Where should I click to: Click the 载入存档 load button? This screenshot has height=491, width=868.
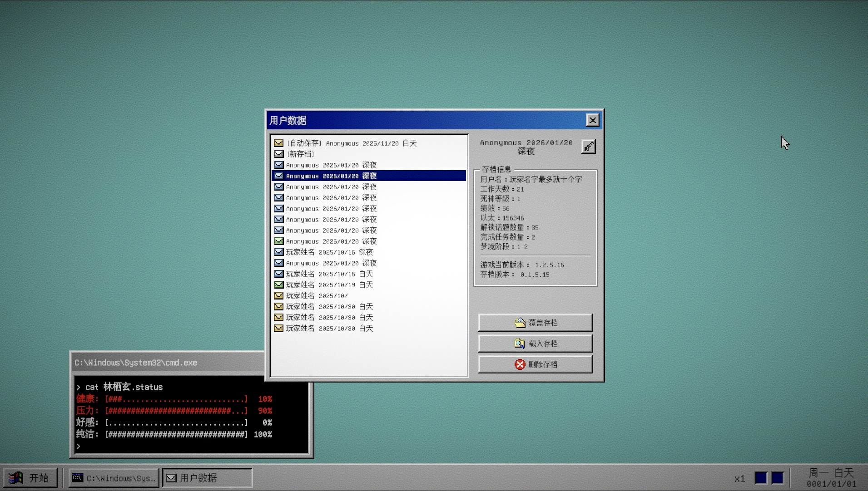tap(535, 344)
